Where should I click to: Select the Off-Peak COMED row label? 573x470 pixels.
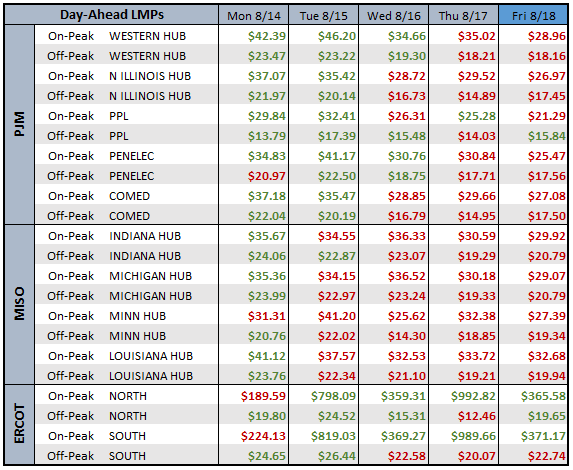[x=98, y=216]
